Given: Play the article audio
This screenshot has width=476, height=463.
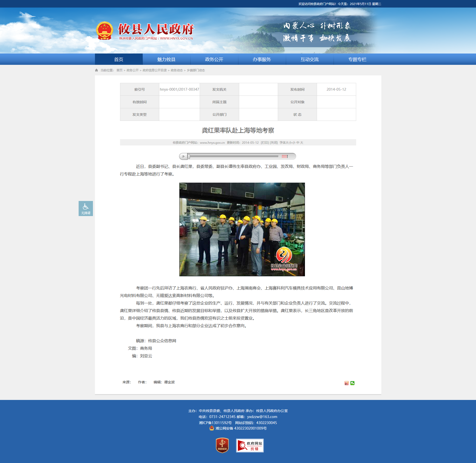Looking at the screenshot, I should [x=183, y=157].
